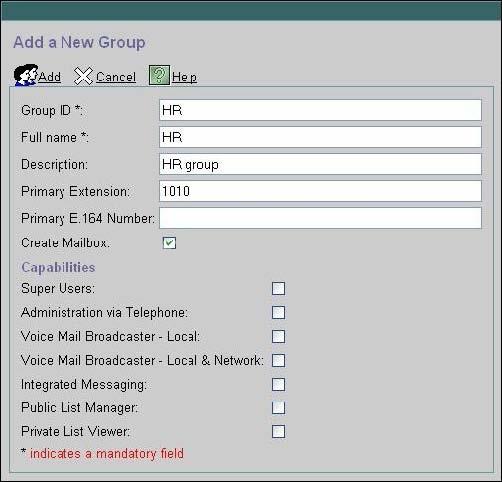This screenshot has height=482, width=502.
Task: Enable the Private List Viewer capability
Action: [x=278, y=432]
